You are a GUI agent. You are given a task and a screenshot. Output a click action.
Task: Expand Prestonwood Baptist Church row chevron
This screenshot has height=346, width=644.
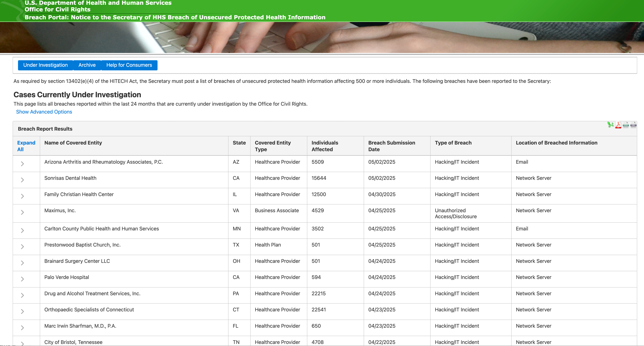point(22,247)
